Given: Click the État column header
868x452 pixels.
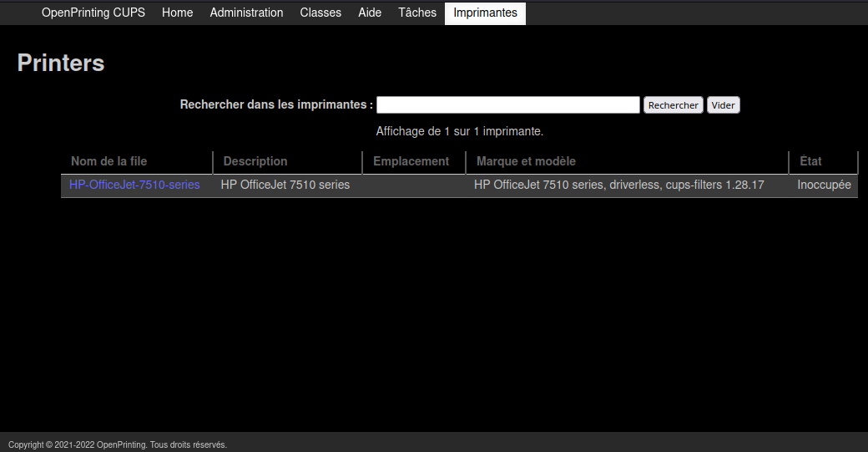Looking at the screenshot, I should coord(810,161).
